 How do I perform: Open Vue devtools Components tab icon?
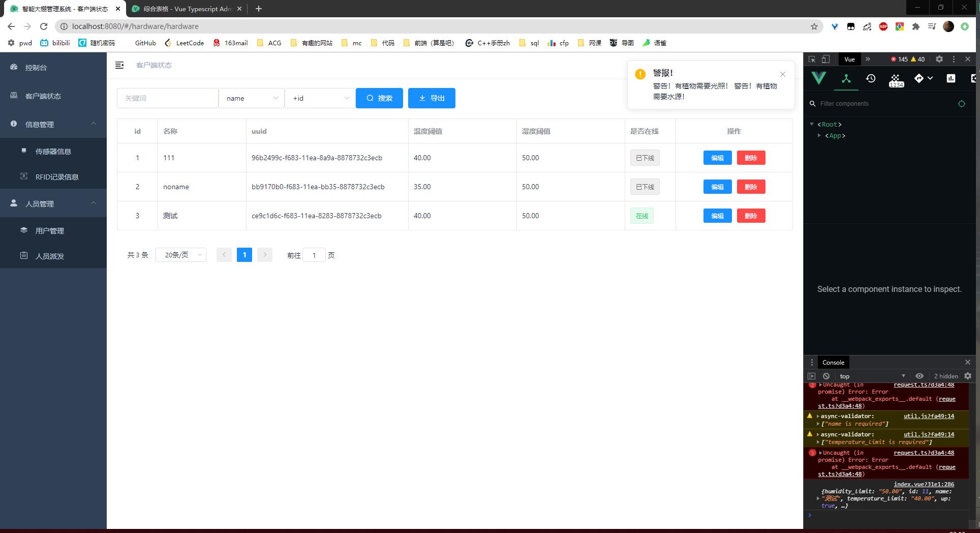coord(846,78)
